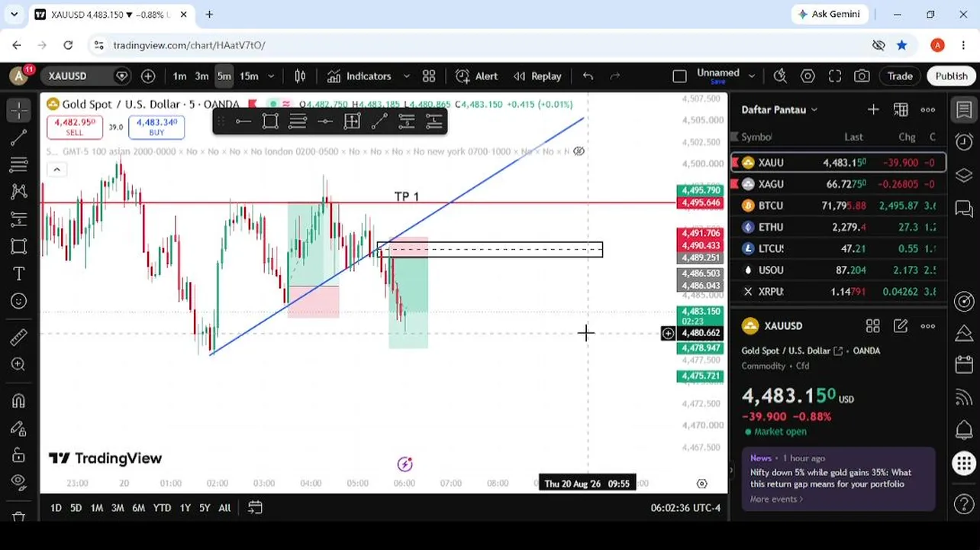Switch to the 15m timeframe
The image size is (980, 550).
click(x=249, y=76)
